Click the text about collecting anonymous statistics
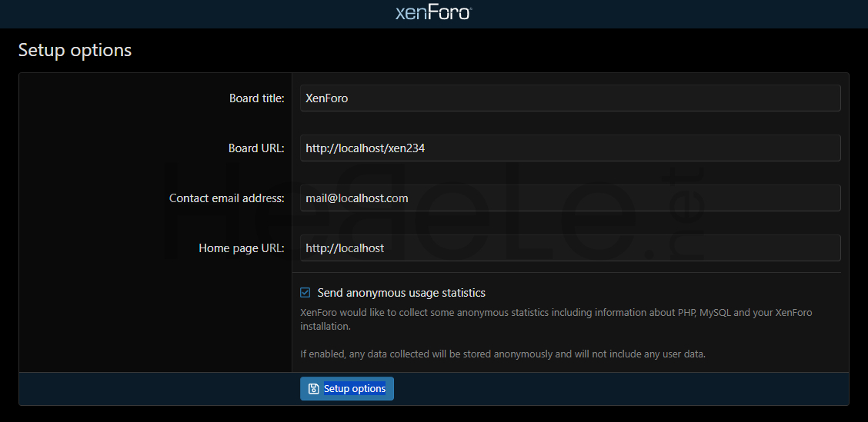Image resolution: width=868 pixels, height=422 pixels. tap(556, 319)
